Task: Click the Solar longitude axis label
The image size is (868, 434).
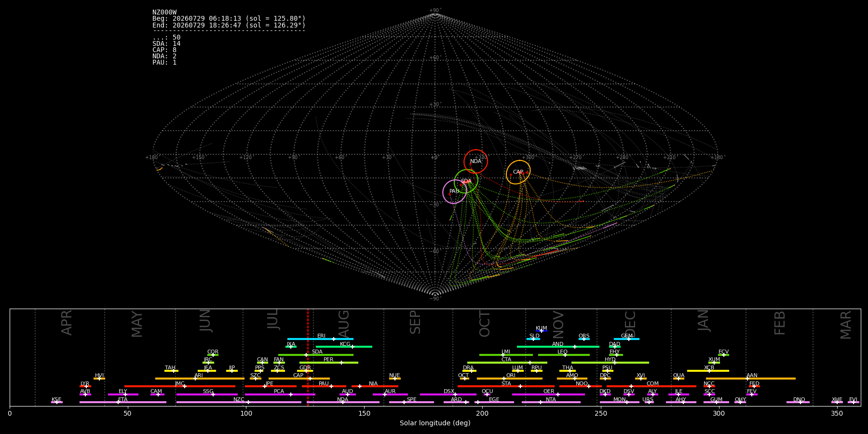Action: click(435, 423)
